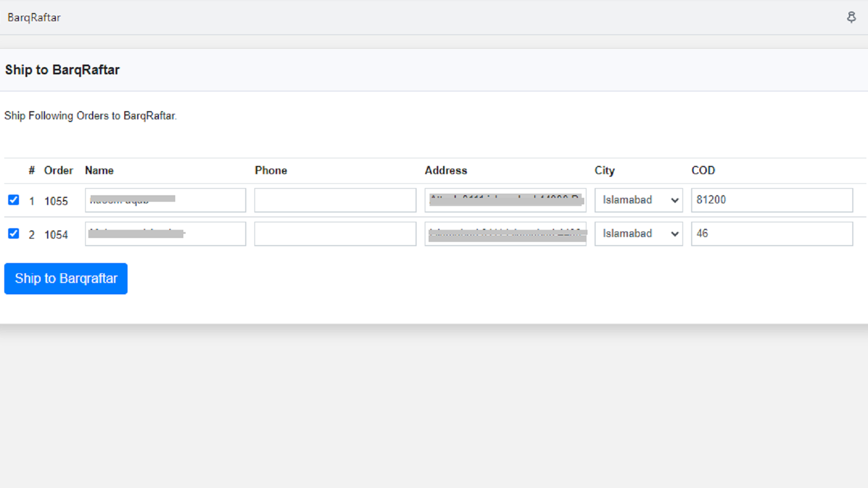Open the City dropdown for order 1055
This screenshot has height=488, width=868.
[x=639, y=200]
